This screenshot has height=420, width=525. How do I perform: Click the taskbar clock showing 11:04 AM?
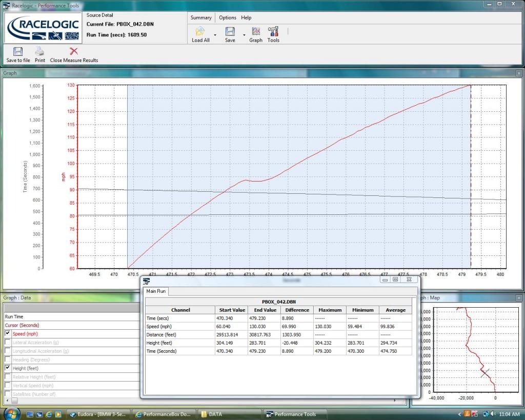[509, 414]
